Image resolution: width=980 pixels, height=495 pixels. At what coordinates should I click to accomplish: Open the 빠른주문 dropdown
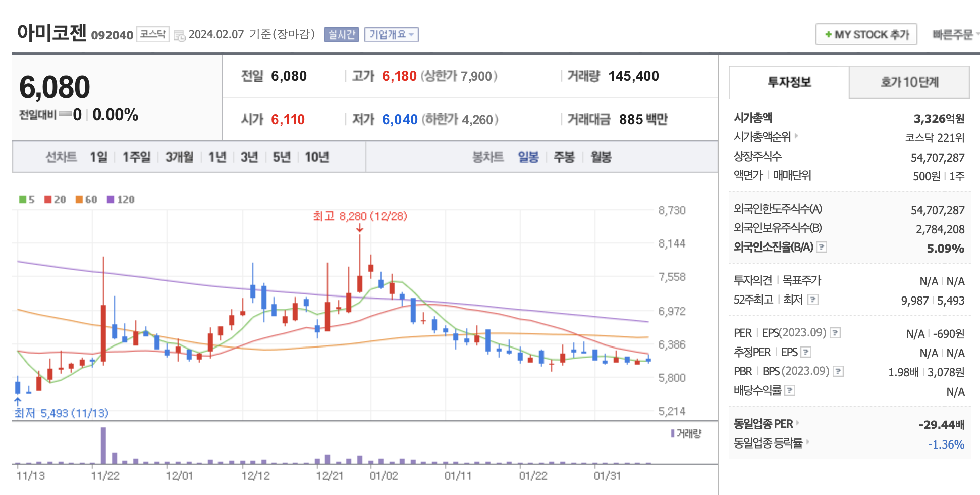[x=956, y=34]
